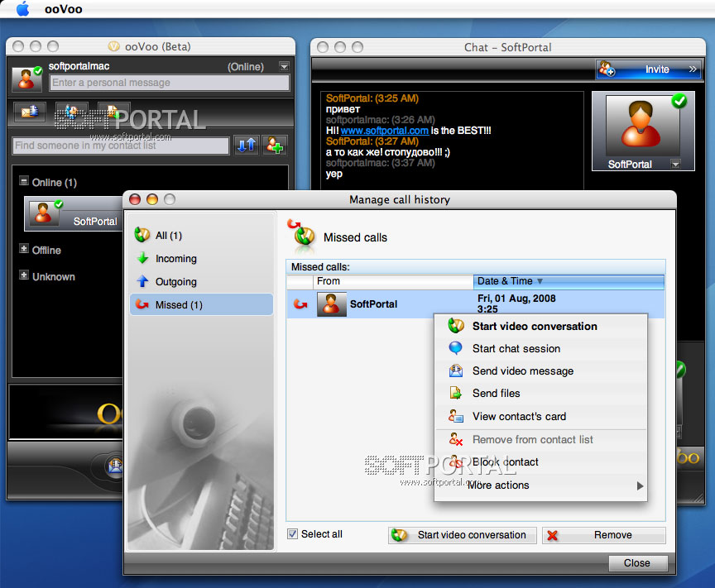Show Incoming calls in history
This screenshot has width=715, height=588.
200,259
